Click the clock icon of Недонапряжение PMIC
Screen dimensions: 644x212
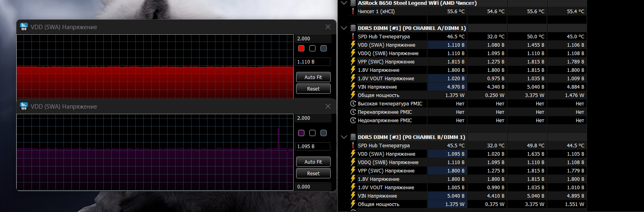[x=353, y=120]
